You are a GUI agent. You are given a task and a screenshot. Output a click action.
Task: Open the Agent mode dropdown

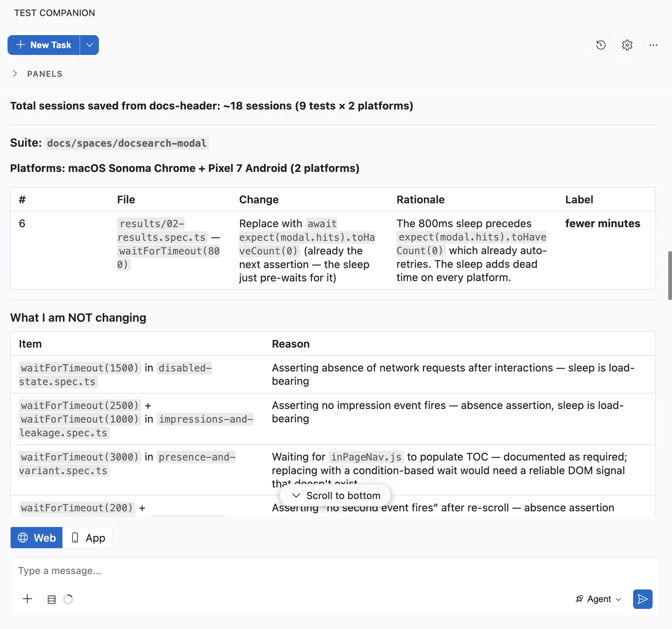[598, 599]
